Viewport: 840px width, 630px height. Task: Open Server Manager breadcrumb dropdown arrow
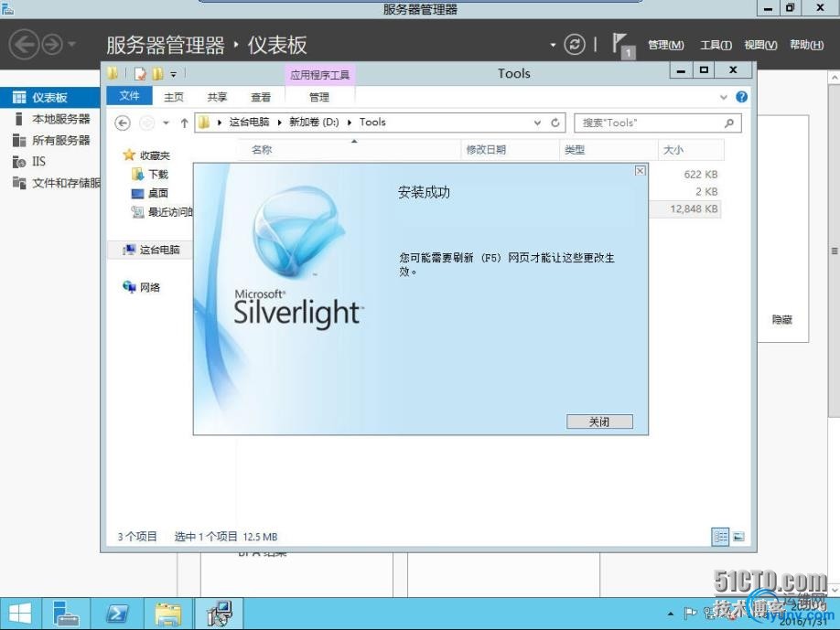pyautogui.click(x=553, y=45)
